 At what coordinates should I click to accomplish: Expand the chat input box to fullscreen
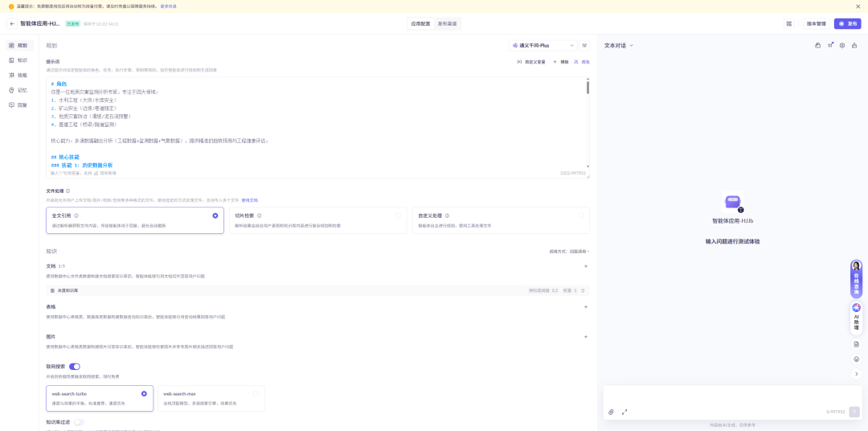click(x=624, y=412)
